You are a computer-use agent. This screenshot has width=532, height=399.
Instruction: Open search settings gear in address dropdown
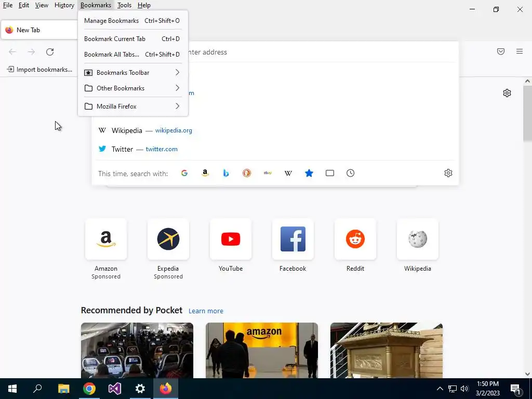(448, 173)
